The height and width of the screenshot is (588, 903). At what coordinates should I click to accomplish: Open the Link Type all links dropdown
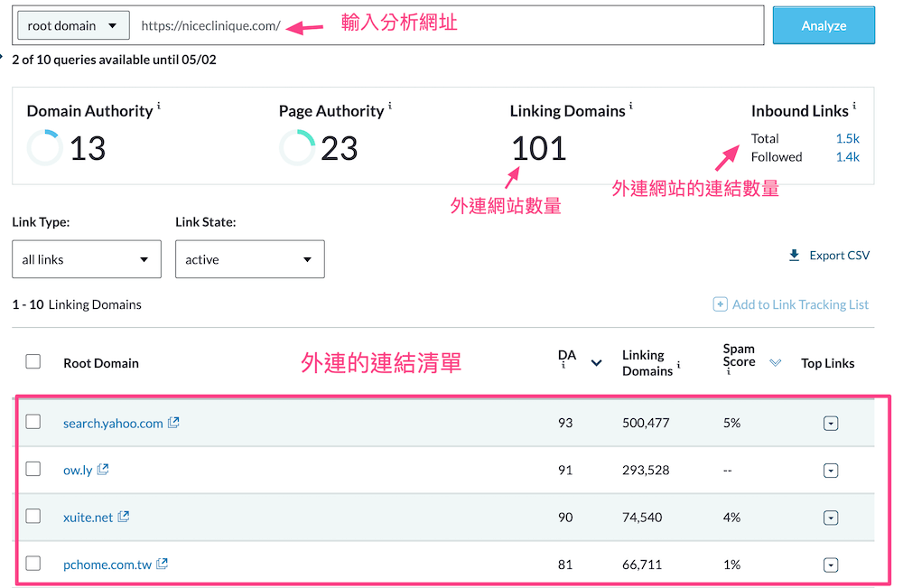tap(87, 259)
